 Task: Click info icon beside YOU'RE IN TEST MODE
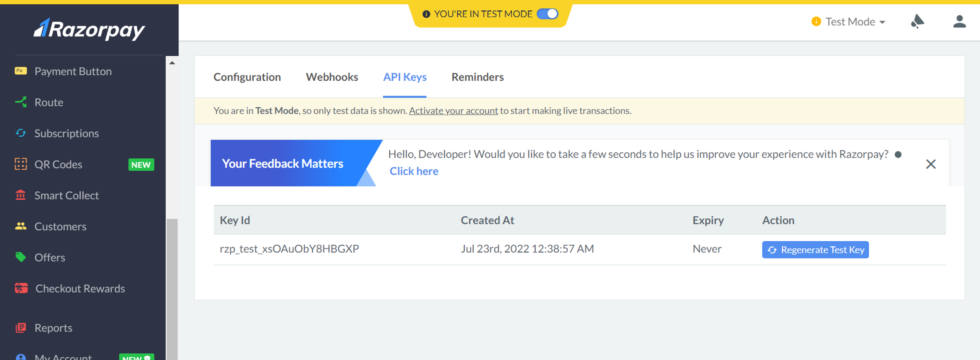point(426,14)
